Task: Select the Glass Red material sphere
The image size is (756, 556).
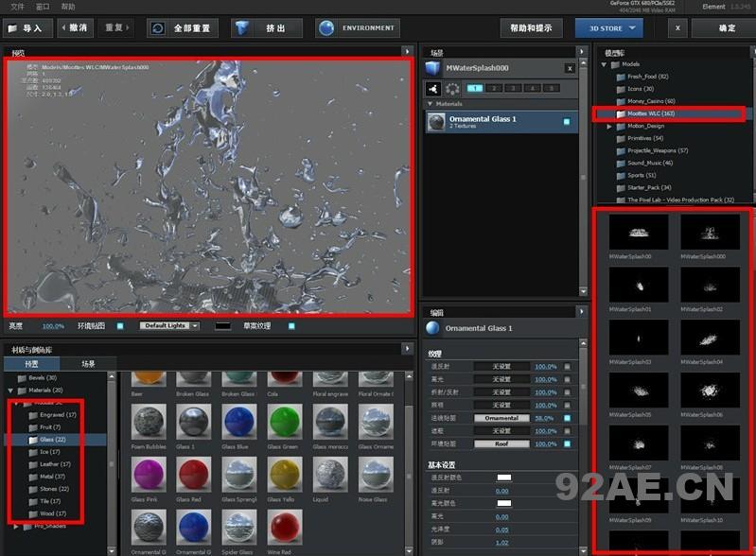Action: click(x=191, y=475)
